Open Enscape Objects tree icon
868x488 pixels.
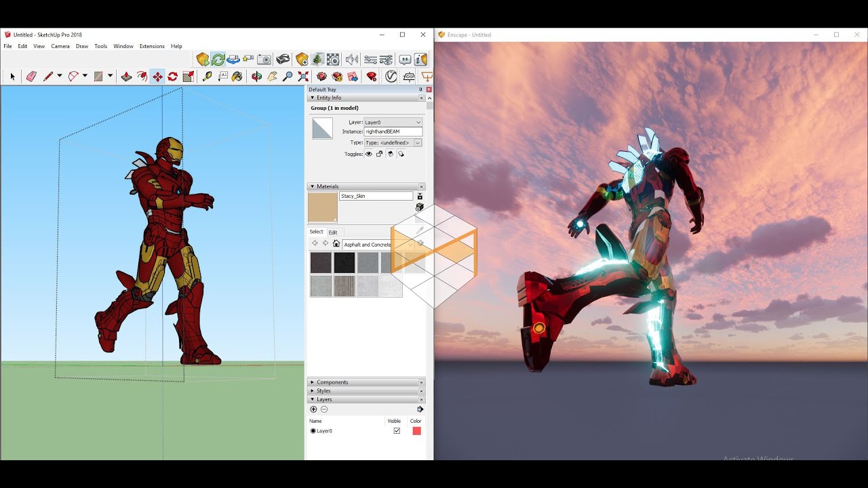tap(317, 60)
